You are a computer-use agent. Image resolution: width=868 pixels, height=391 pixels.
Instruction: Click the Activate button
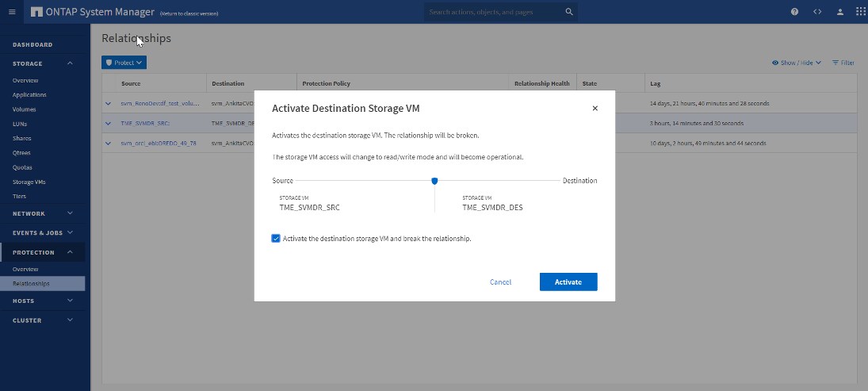[568, 282]
